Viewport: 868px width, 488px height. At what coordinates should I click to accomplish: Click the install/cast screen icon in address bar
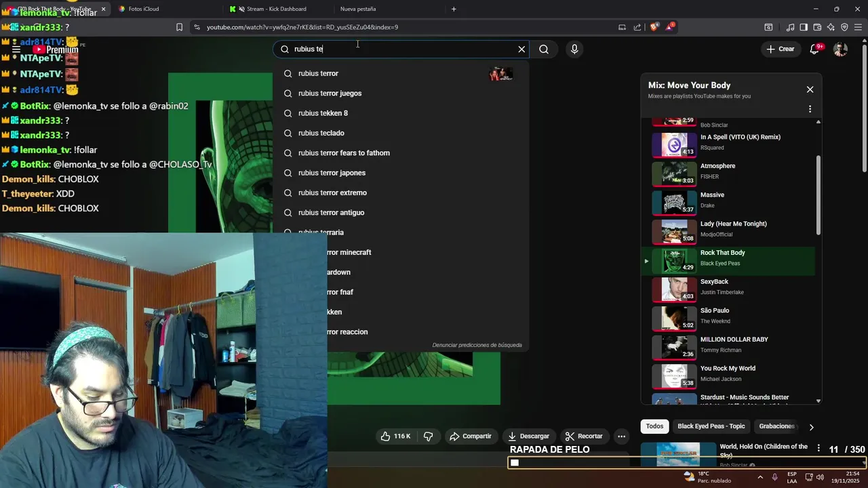622,27
